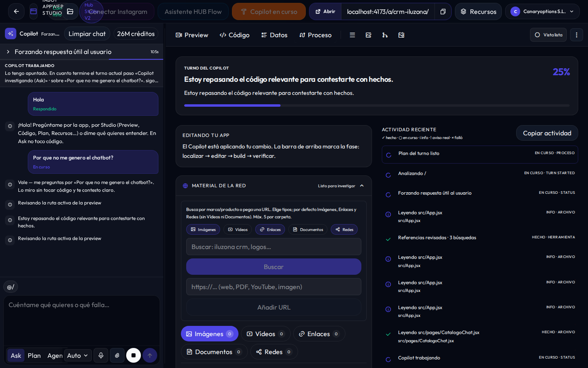Image resolution: width=588 pixels, height=368 pixels.
Task: Stop the Copilot with the stop button
Action: 134,355
